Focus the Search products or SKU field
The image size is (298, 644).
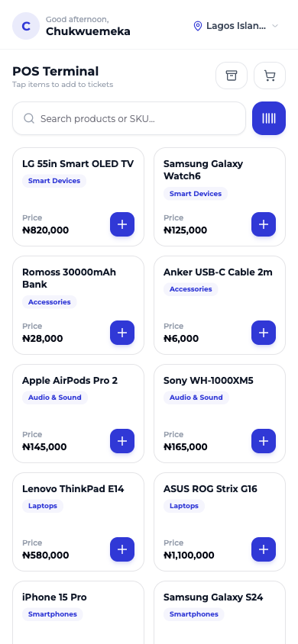129,118
